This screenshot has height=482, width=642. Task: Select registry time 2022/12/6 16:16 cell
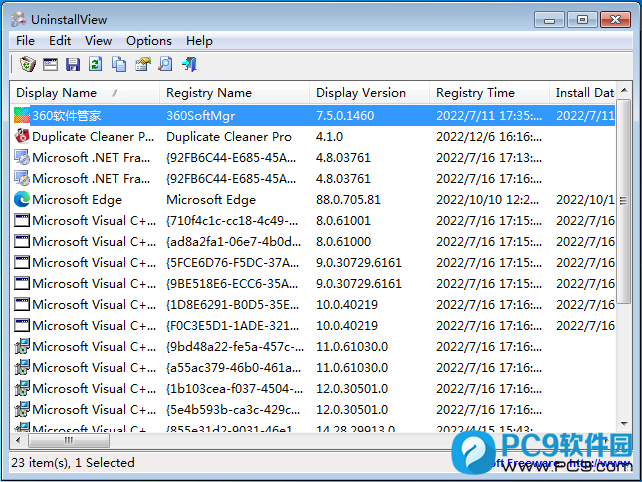click(489, 137)
